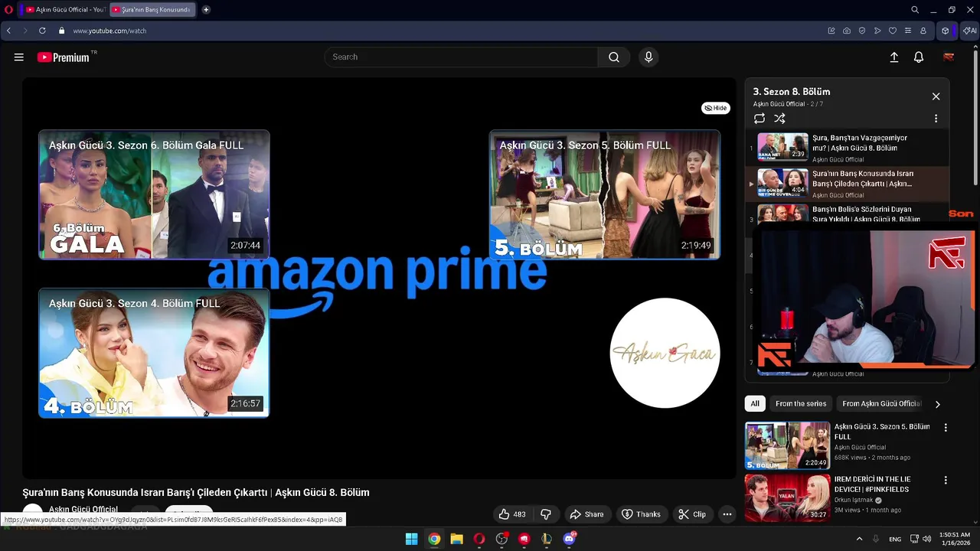Select the Şura'nın Barış Konusunda tab
980x551 pixels.
tap(152, 10)
